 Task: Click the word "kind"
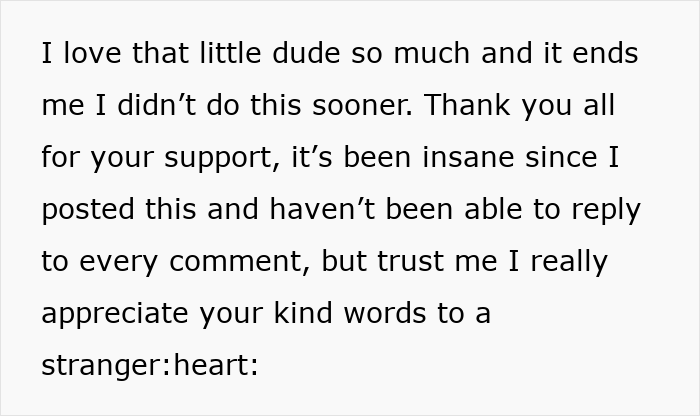pyautogui.click(x=303, y=313)
